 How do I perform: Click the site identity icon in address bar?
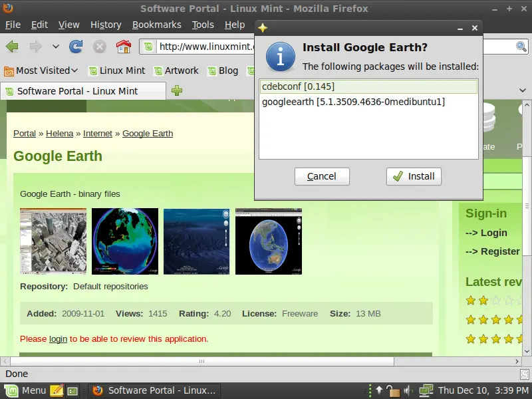148,47
